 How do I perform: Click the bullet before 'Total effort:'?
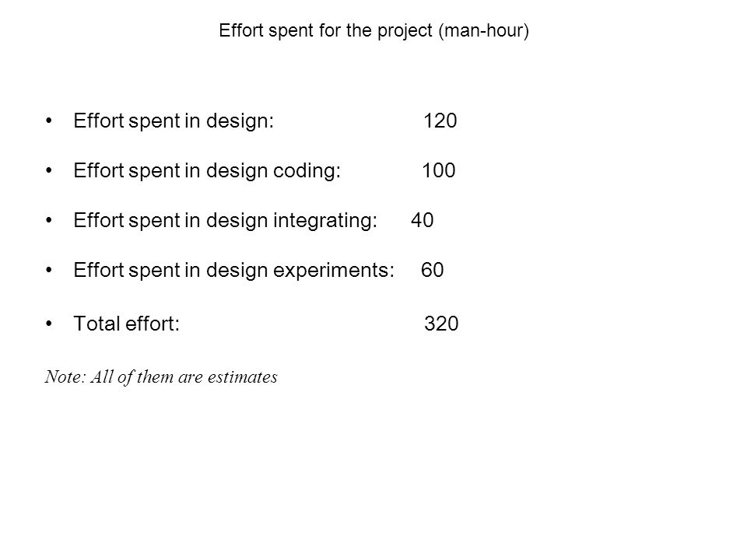[x=48, y=324]
